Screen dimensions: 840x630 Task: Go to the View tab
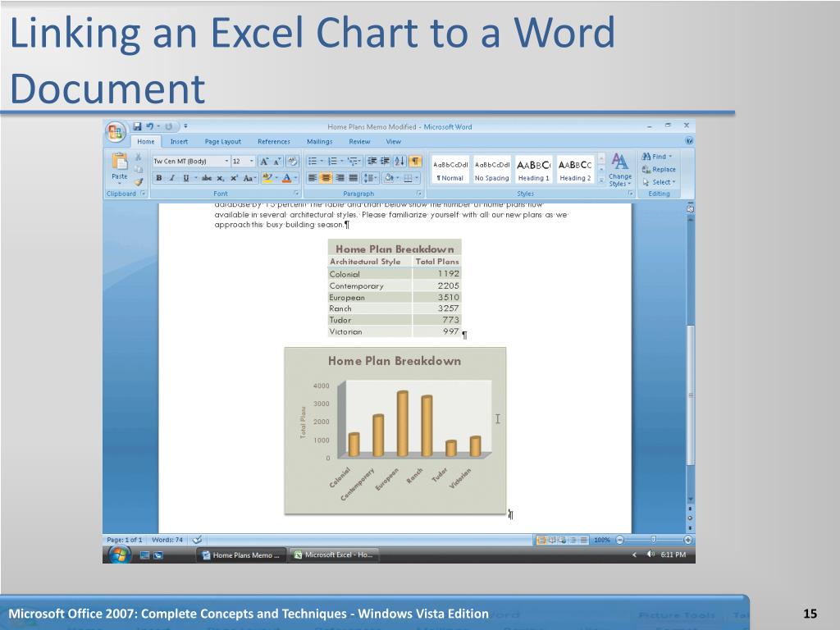tap(393, 141)
